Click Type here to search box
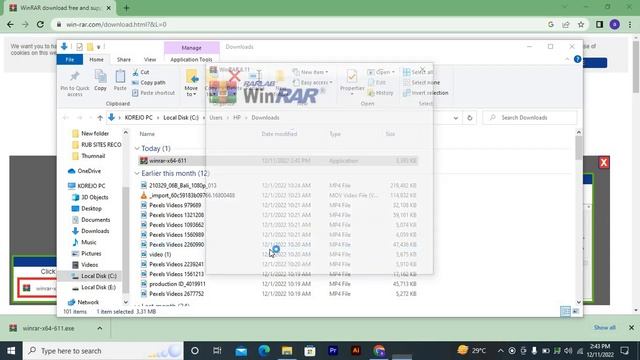The width and height of the screenshot is (640, 360). [103, 351]
